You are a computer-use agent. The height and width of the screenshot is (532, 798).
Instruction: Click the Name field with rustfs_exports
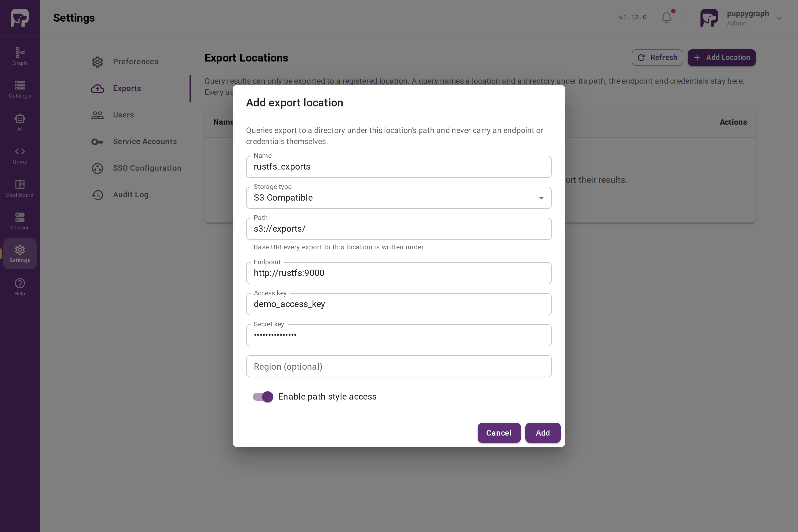399,167
